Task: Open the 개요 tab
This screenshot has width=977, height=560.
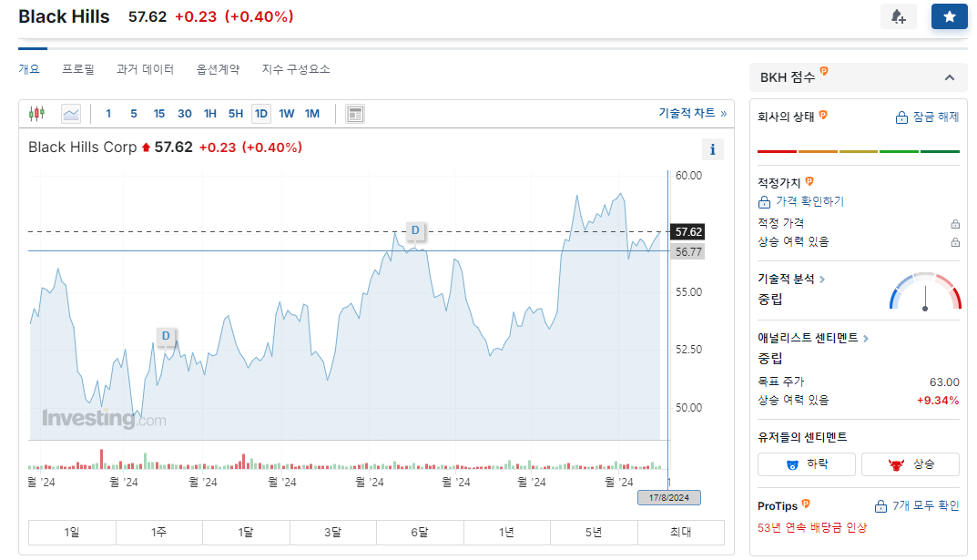Action: point(28,69)
